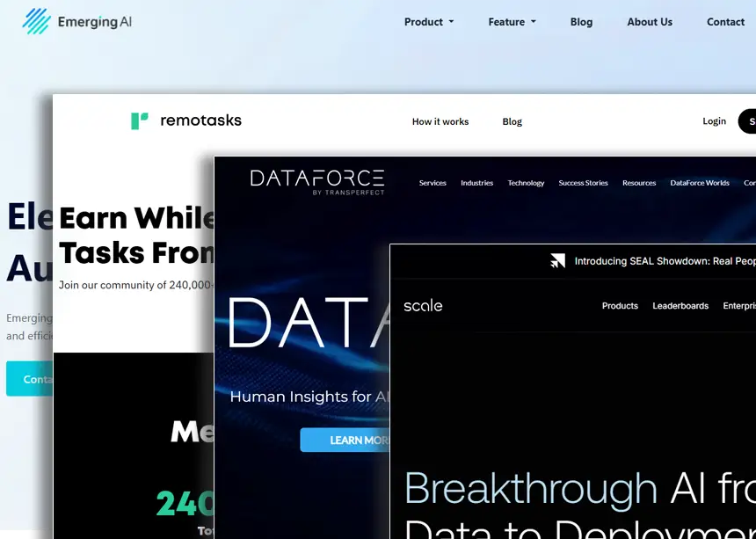Screen dimensions: 756x539
Task: Click the green Remotasks logo icon
Action: click(x=140, y=121)
